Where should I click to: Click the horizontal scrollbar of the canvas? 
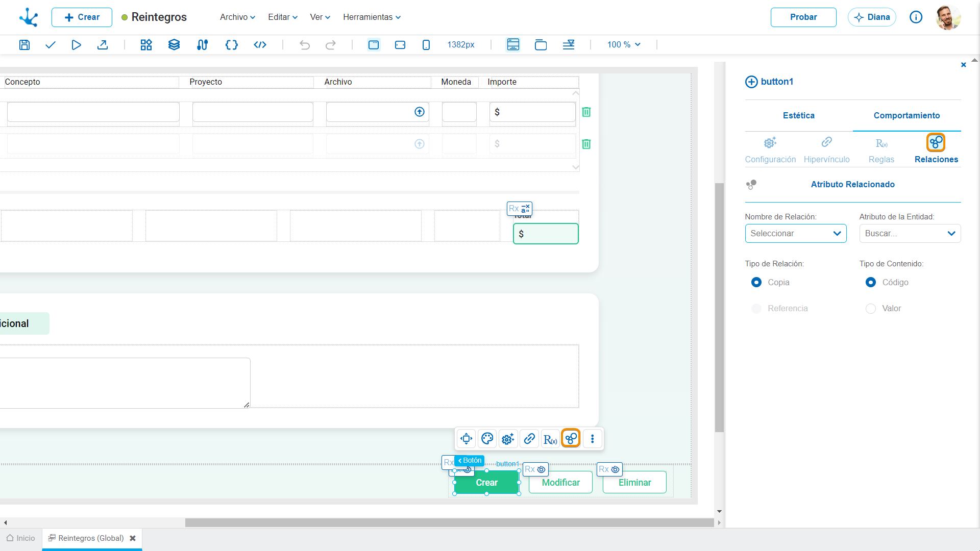[449, 523]
